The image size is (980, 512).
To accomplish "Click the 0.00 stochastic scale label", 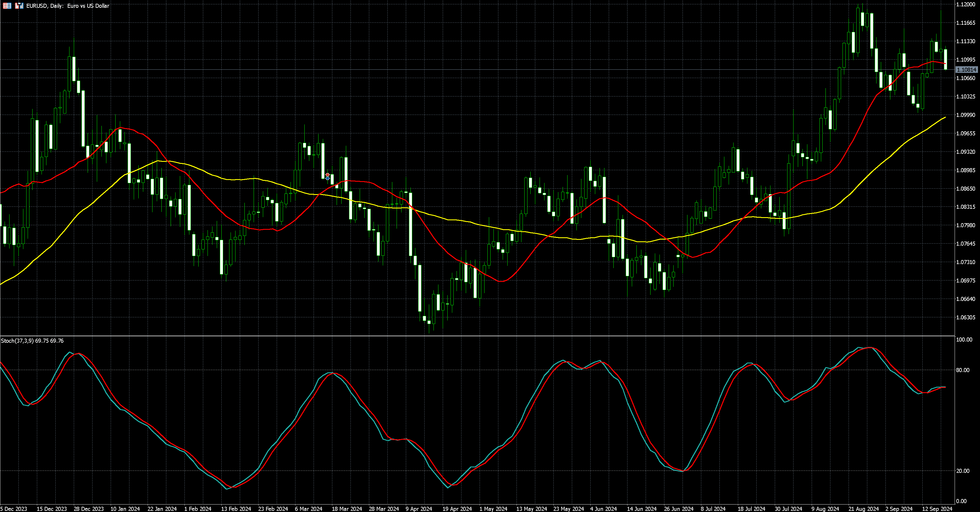I will coord(962,501).
